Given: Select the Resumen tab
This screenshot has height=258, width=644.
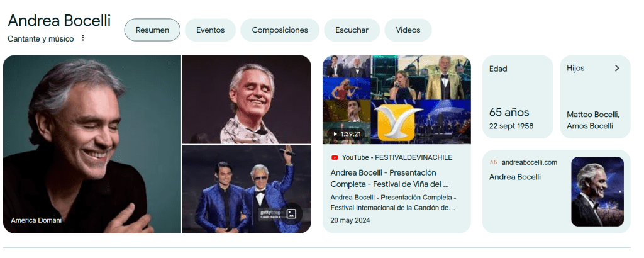Looking at the screenshot, I should pos(152,30).
